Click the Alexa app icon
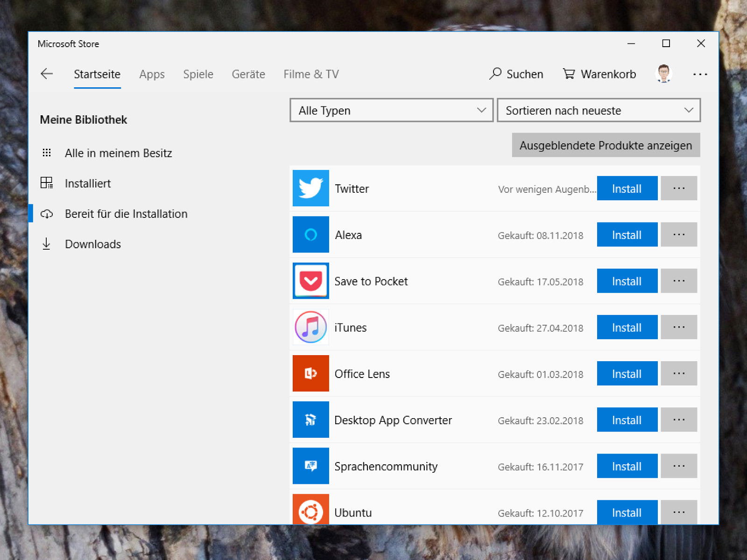The width and height of the screenshot is (747, 560). [311, 234]
